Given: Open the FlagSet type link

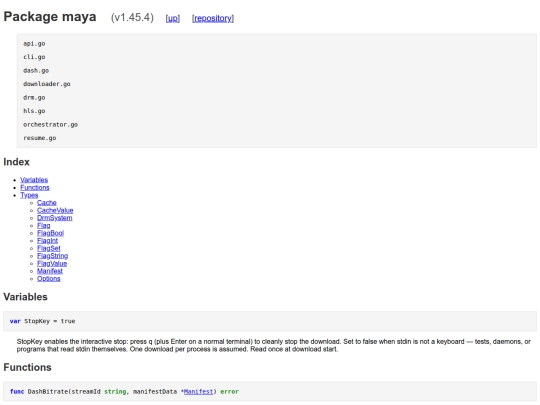Looking at the screenshot, I should (x=49, y=248).
